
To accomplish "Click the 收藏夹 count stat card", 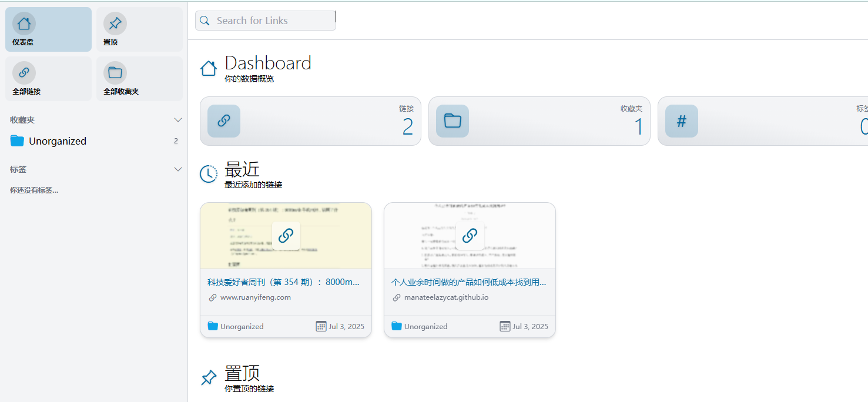I will pos(539,121).
